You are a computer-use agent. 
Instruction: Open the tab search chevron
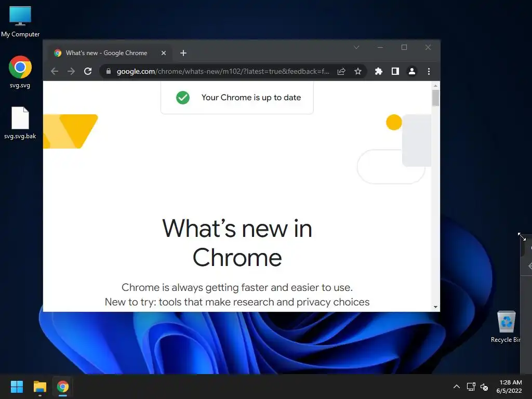[356, 47]
